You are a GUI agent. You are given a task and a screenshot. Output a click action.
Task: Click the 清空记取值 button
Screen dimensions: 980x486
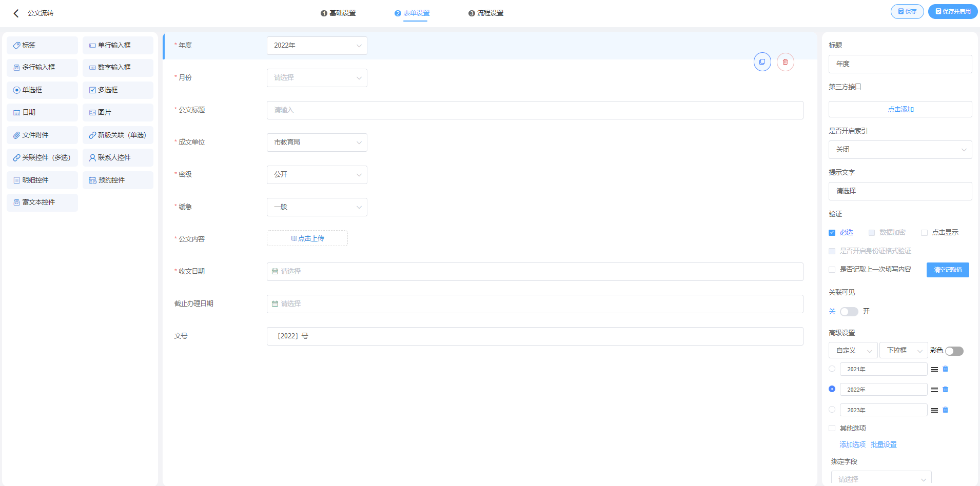click(948, 270)
